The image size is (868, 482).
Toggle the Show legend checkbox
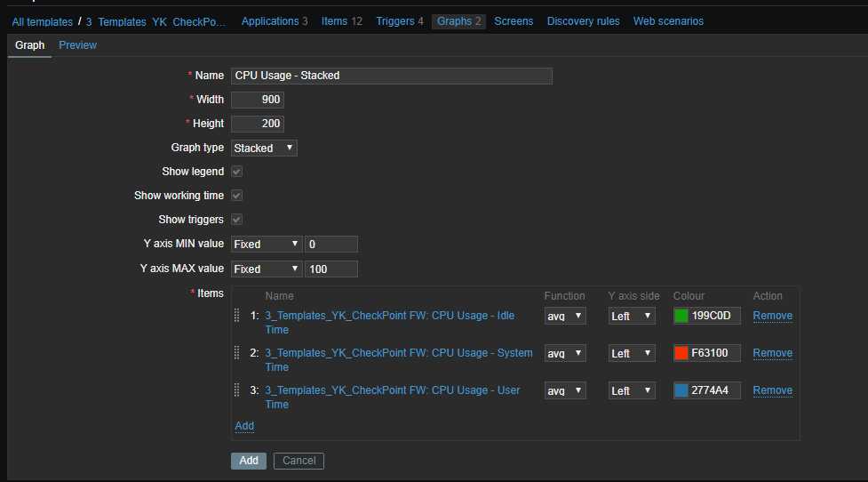[237, 172]
